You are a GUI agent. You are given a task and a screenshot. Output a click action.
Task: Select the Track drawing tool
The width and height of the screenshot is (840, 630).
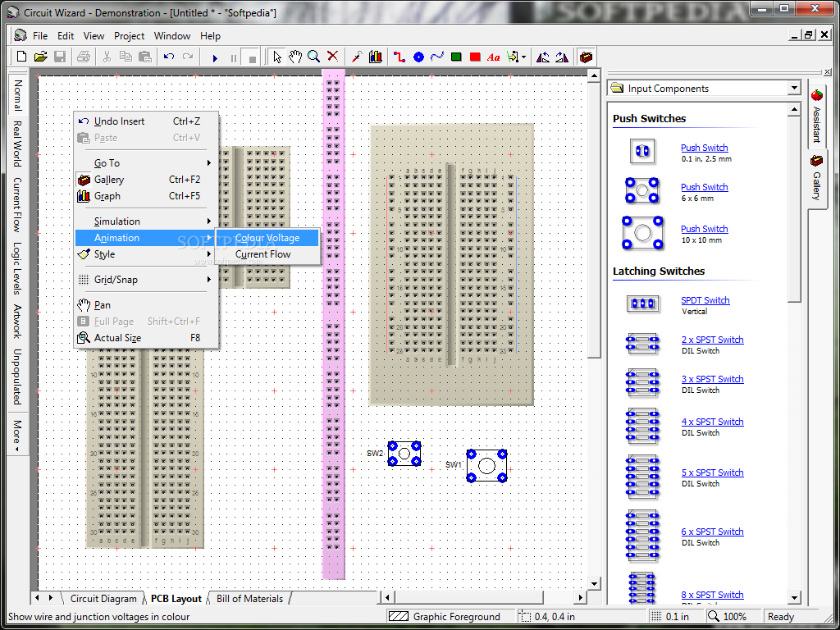point(399,57)
